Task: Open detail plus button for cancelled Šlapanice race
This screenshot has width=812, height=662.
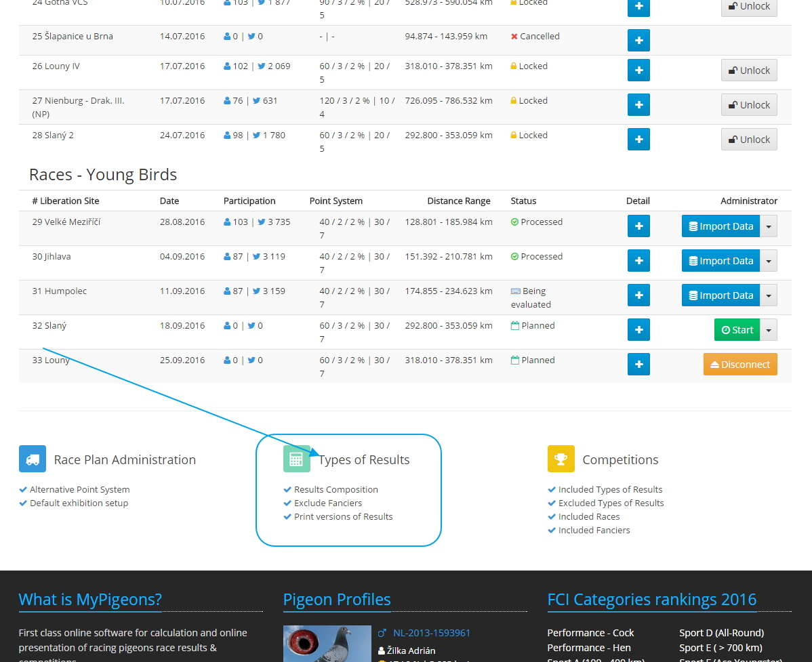Action: tap(638, 40)
